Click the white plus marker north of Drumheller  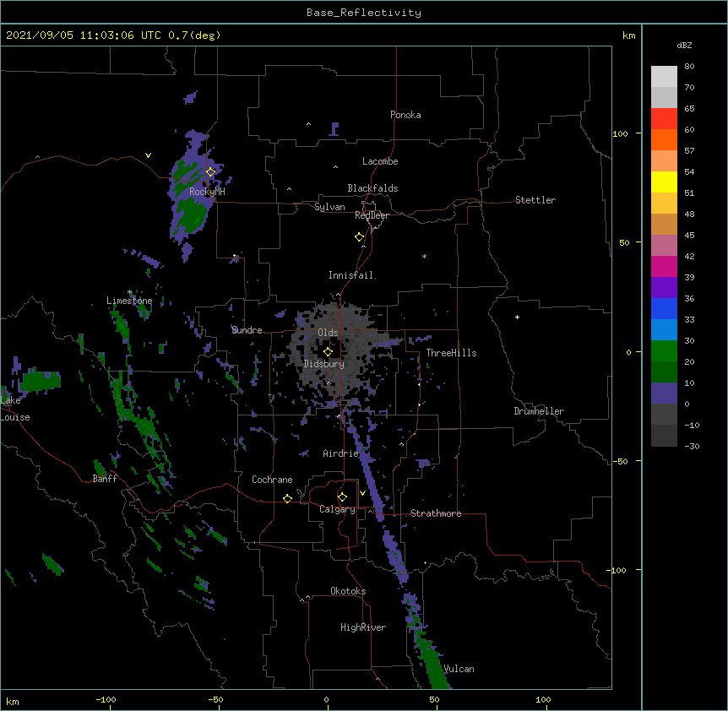coord(517,317)
